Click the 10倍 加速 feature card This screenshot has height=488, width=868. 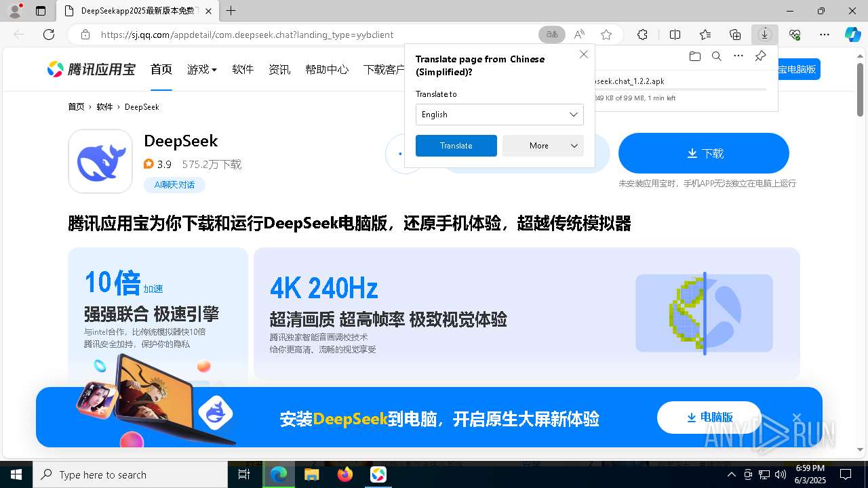click(x=158, y=313)
